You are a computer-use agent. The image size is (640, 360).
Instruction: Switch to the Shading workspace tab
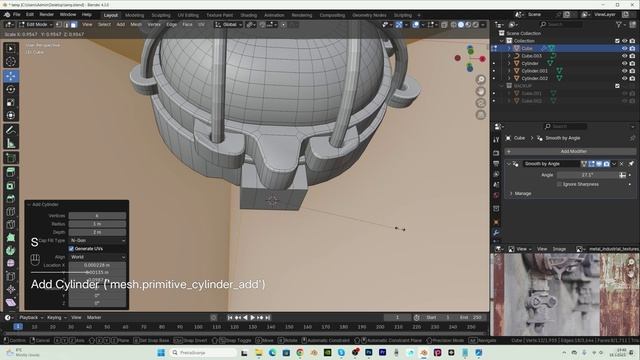point(248,15)
